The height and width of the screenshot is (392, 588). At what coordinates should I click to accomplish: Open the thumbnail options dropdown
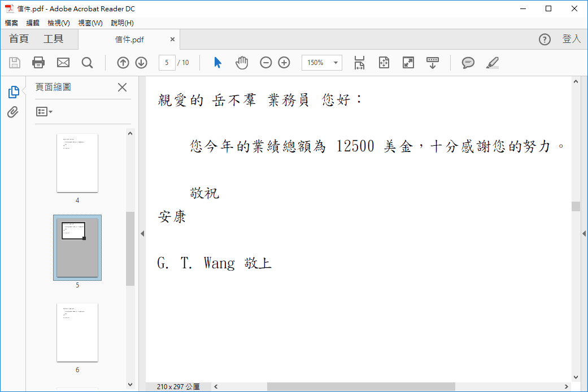click(44, 111)
